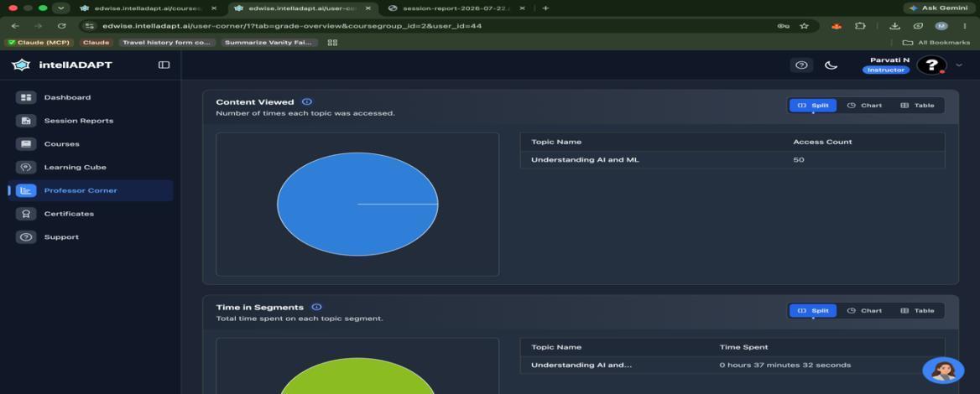This screenshot has width=980, height=394.
Task: Click the Access Count column header
Action: (x=822, y=142)
